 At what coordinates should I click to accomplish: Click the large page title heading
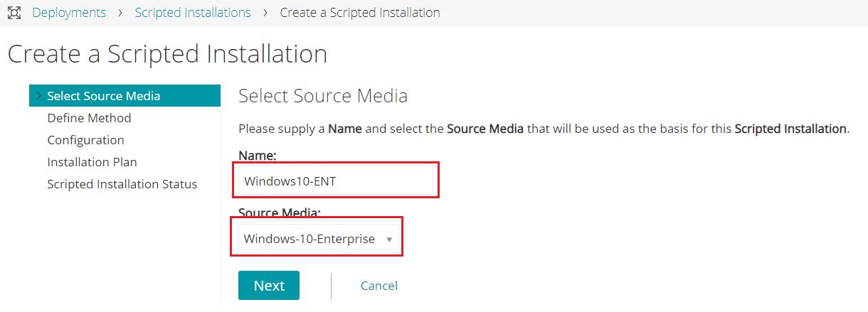pos(167,54)
